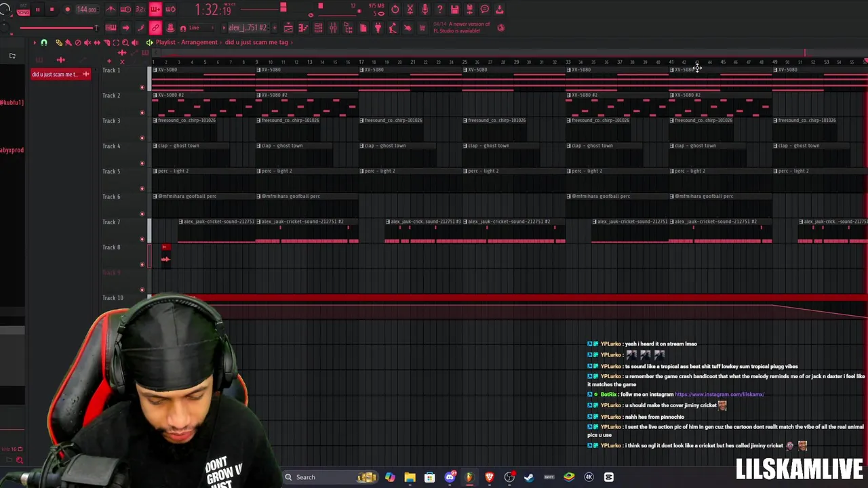Click the microphone one-click recording icon

pos(425,9)
